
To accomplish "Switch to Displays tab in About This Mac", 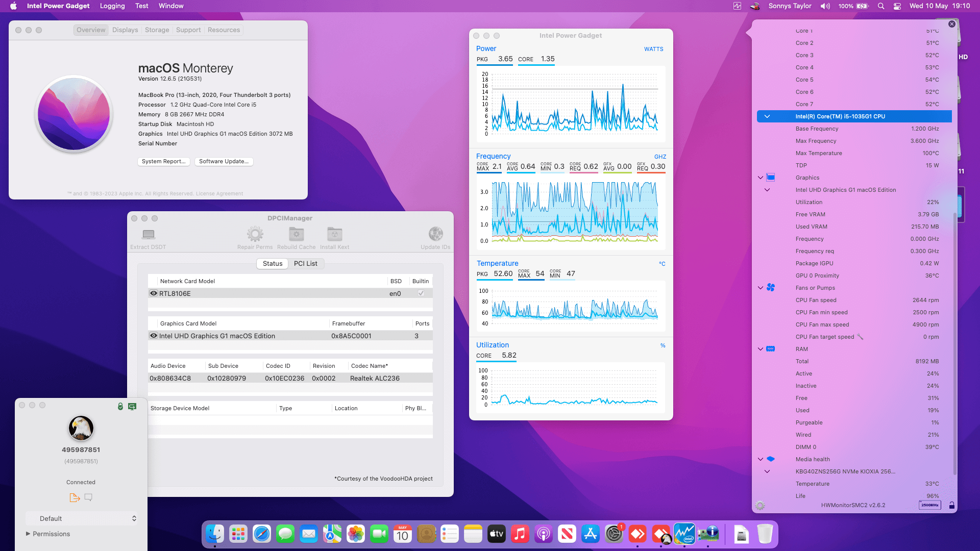I will 125,30.
